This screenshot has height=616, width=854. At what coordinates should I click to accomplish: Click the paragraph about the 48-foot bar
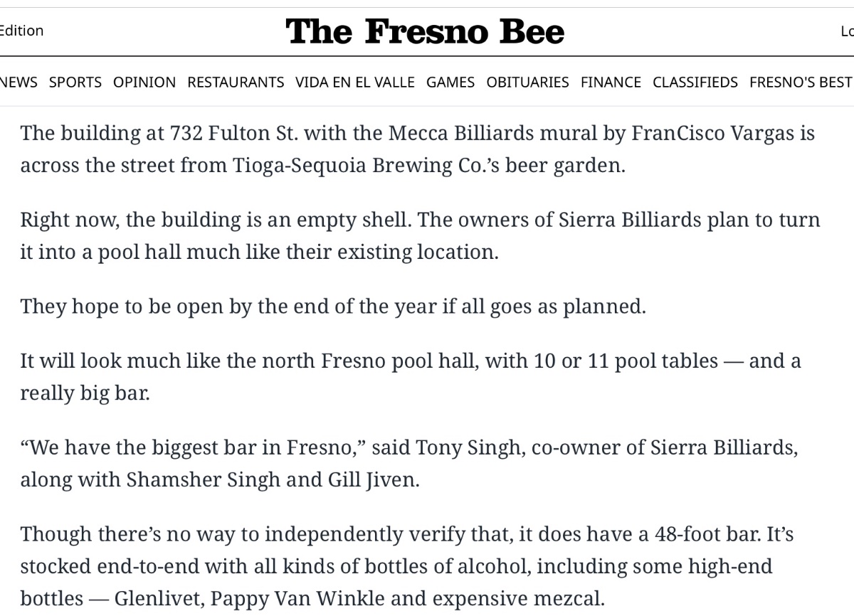407,565
